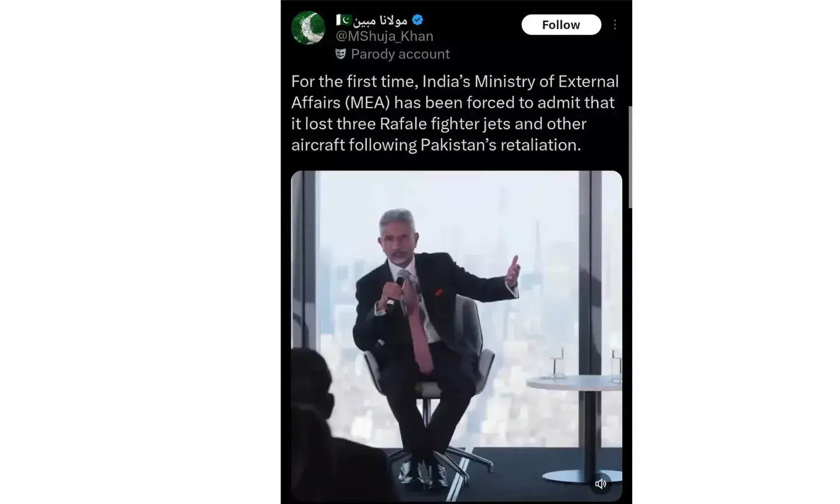The image size is (840, 504).
Task: Open the @MShuja_Khan handle link
Action: [384, 36]
